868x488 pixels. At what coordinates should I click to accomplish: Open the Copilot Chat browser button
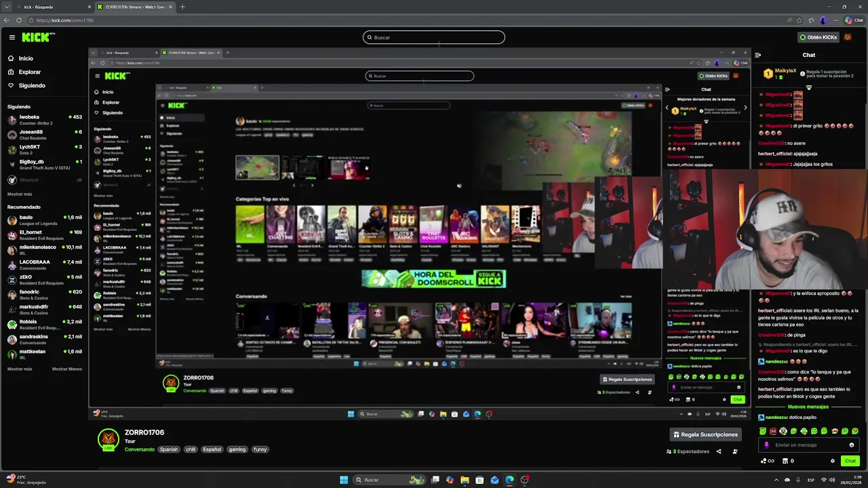point(853,20)
